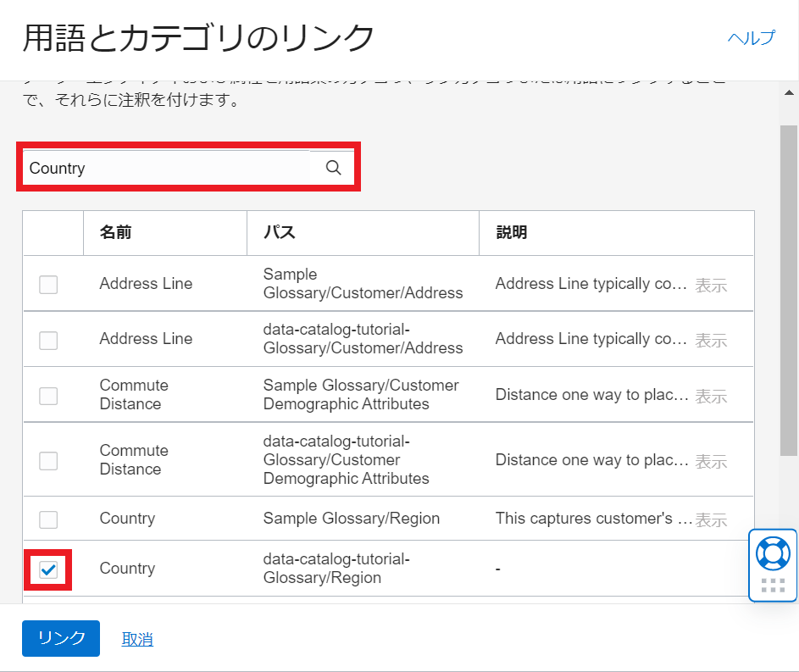The width and height of the screenshot is (799, 672).
Task: Uncheck Country in data-catalog-tutorial-Glossary/Region
Action: point(48,569)
